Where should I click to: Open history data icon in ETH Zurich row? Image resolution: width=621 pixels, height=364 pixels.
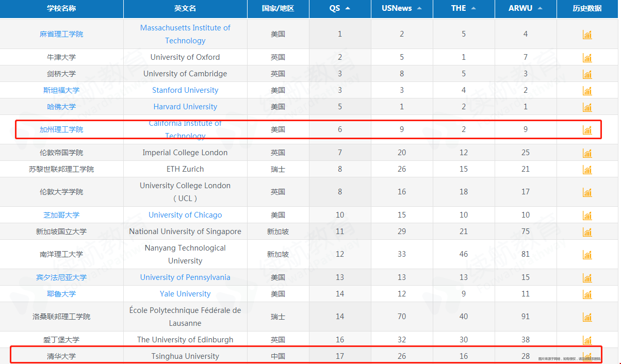point(587,170)
